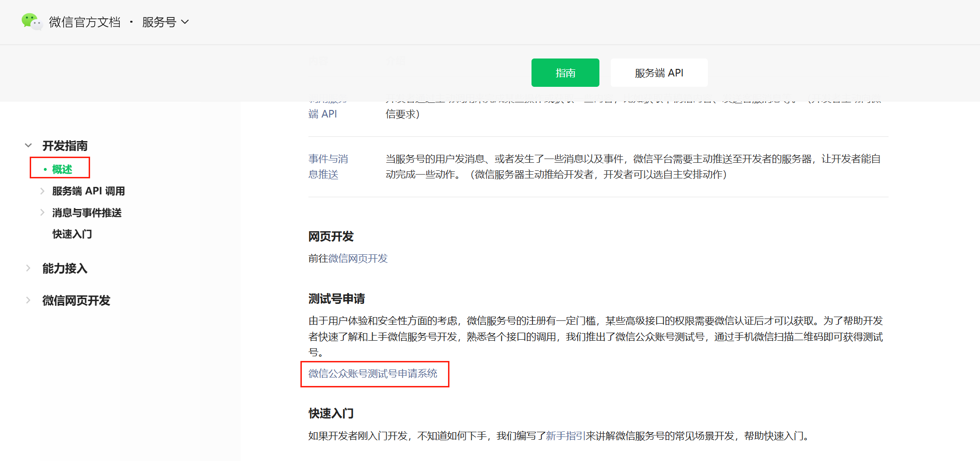
Task: Select 开发指南 sidebar heading
Action: pos(65,146)
